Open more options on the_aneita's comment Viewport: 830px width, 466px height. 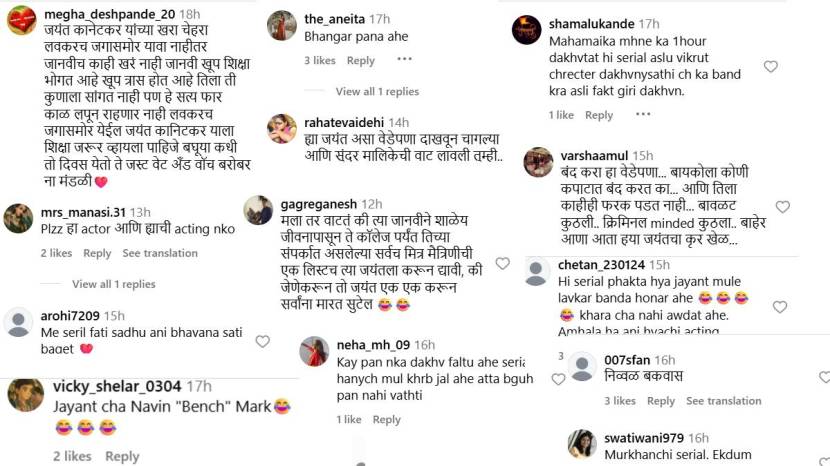coord(404,60)
